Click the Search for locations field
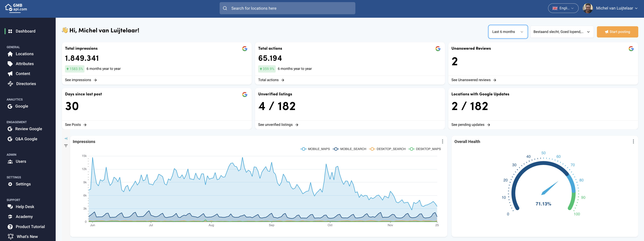This screenshot has height=241, width=644. 287,8
